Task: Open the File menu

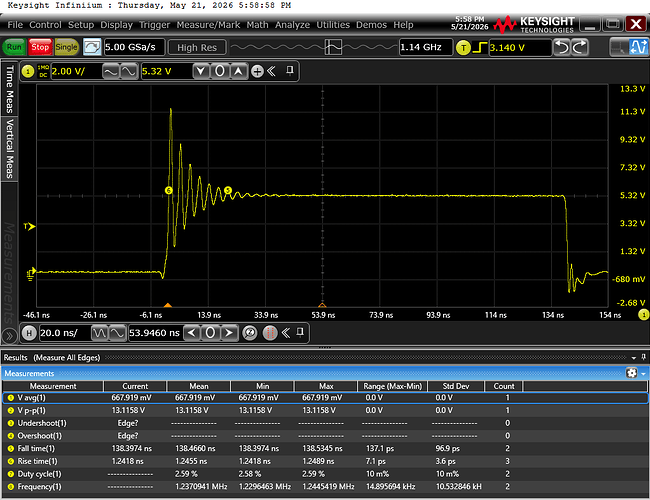Action: point(15,25)
